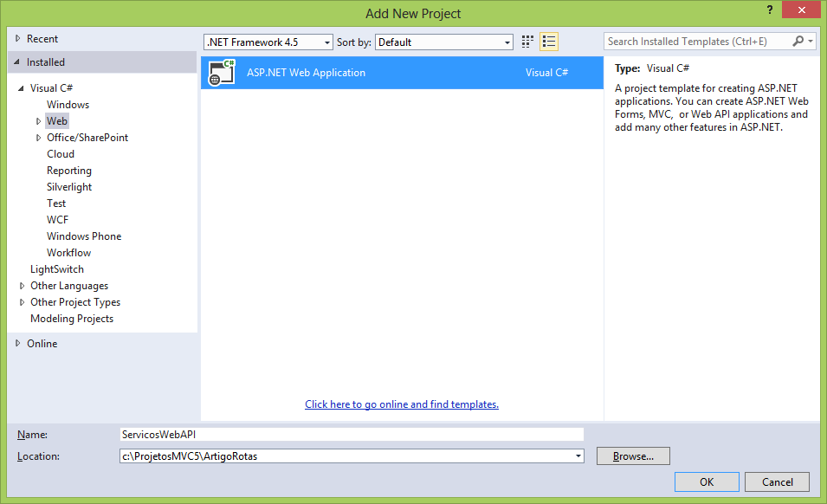Click the OK button

coord(707,481)
